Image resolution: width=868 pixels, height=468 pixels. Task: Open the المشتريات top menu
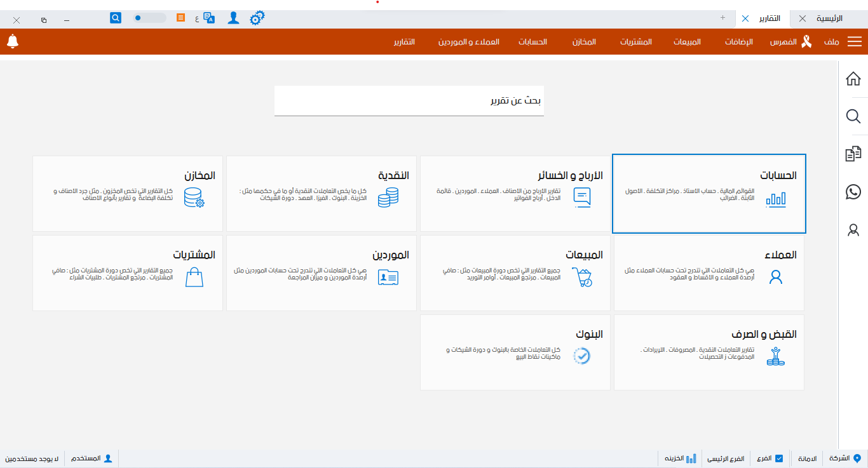tap(636, 42)
